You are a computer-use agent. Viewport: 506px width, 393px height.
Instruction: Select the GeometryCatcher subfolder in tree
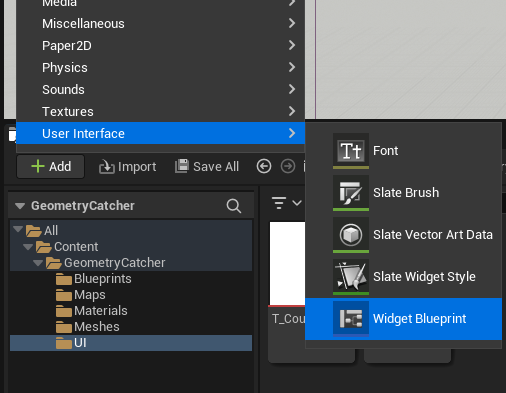pos(105,263)
